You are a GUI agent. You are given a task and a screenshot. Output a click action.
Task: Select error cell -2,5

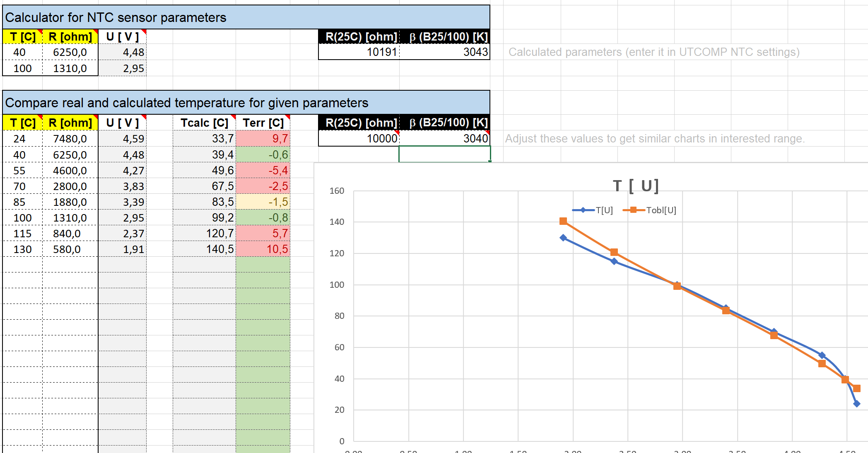[x=263, y=186]
